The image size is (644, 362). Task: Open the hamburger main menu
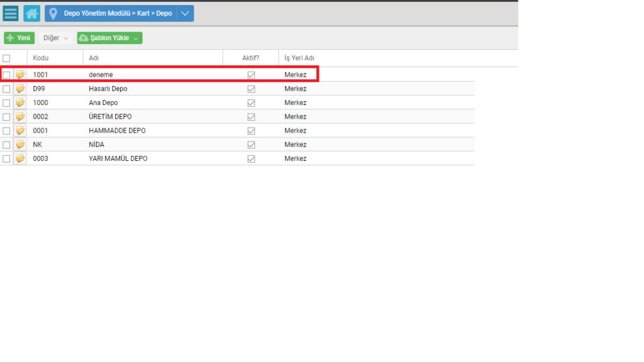11,13
